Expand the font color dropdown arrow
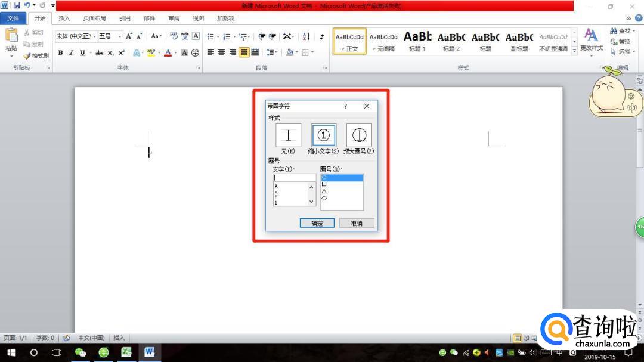644x362 pixels. (x=176, y=52)
